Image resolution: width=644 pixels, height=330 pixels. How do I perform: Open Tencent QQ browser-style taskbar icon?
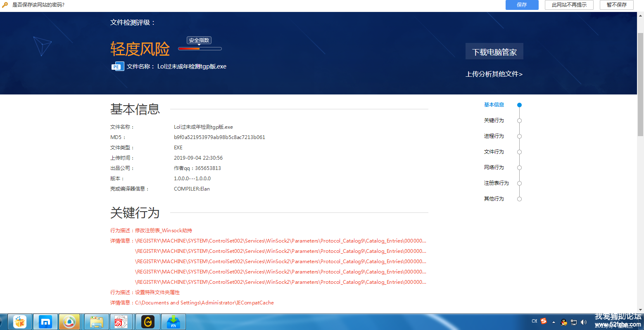tap(69, 322)
